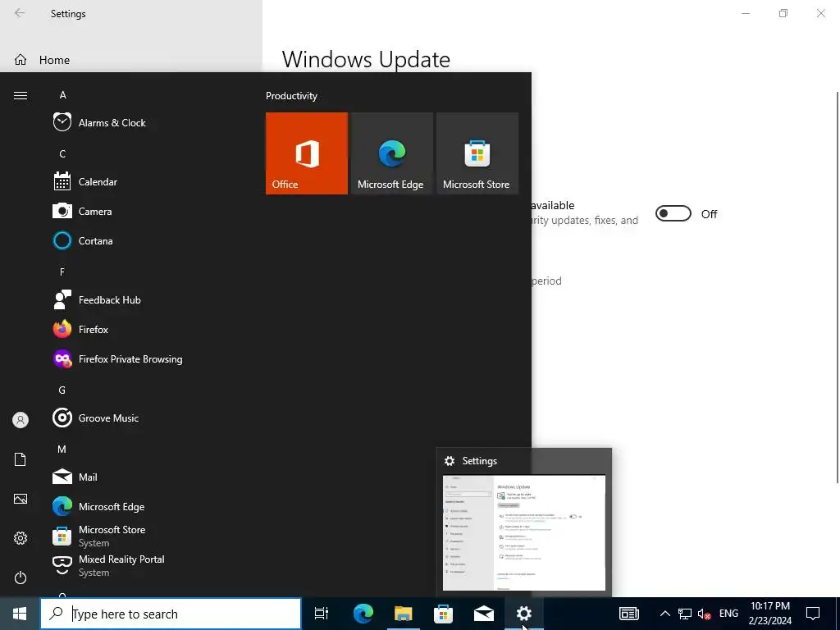The width and height of the screenshot is (840, 630).
Task: Open Microsoft Store from the taskbar
Action: (x=444, y=614)
